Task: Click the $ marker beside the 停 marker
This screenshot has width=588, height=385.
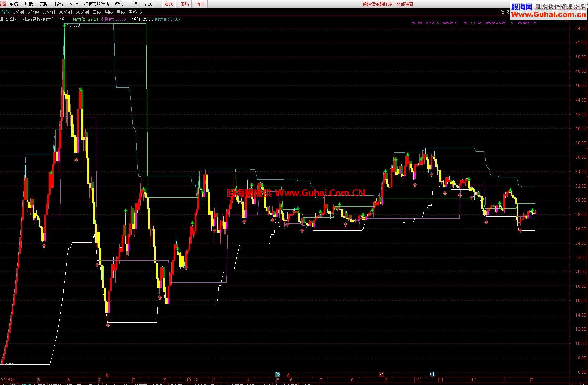Action: 288,375
